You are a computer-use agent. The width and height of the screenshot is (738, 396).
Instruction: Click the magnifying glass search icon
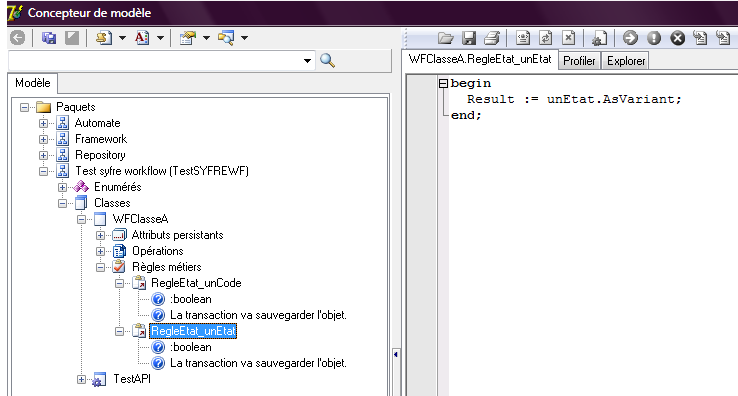pos(327,60)
